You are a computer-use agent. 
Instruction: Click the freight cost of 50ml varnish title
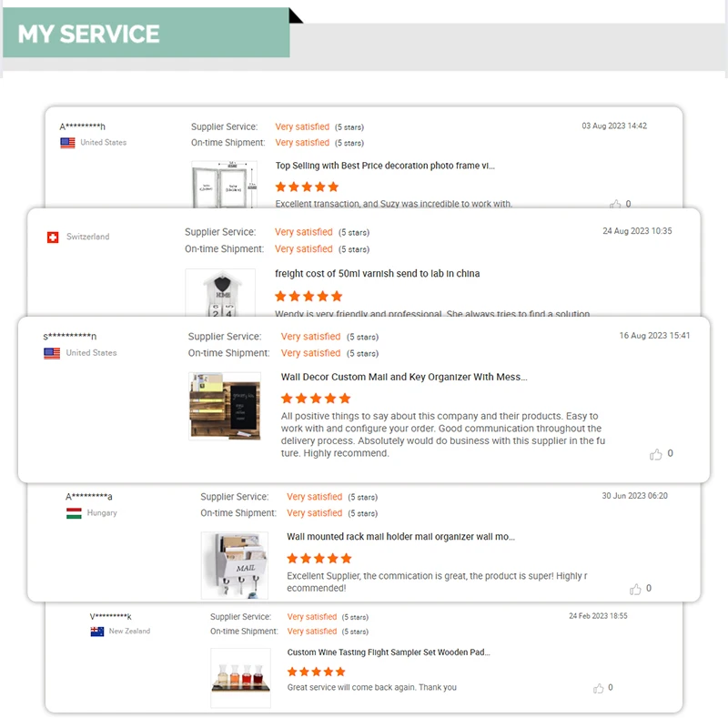(377, 273)
